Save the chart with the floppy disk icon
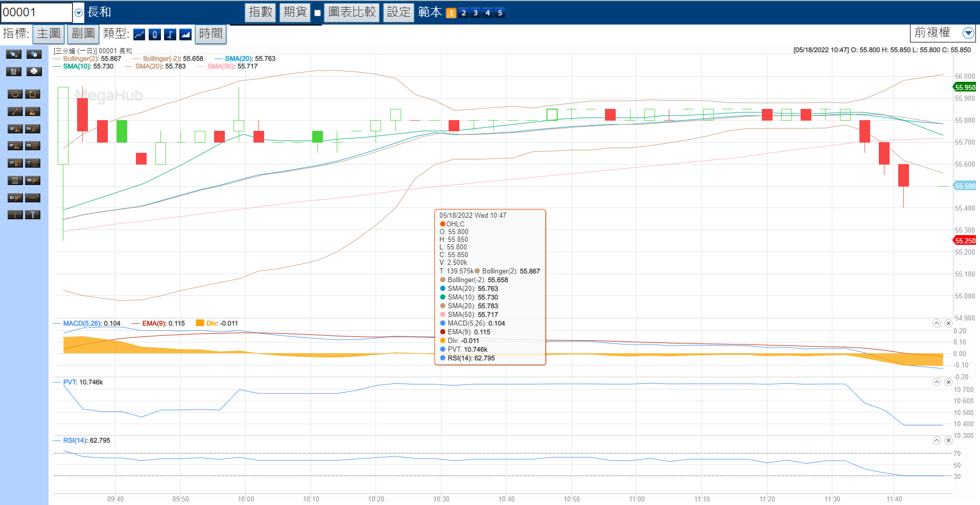 point(14,72)
